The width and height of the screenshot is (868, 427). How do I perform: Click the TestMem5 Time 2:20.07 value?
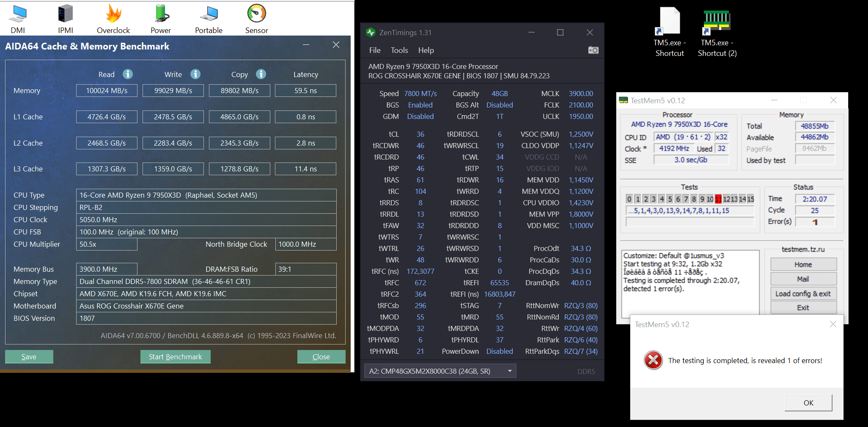(x=815, y=199)
